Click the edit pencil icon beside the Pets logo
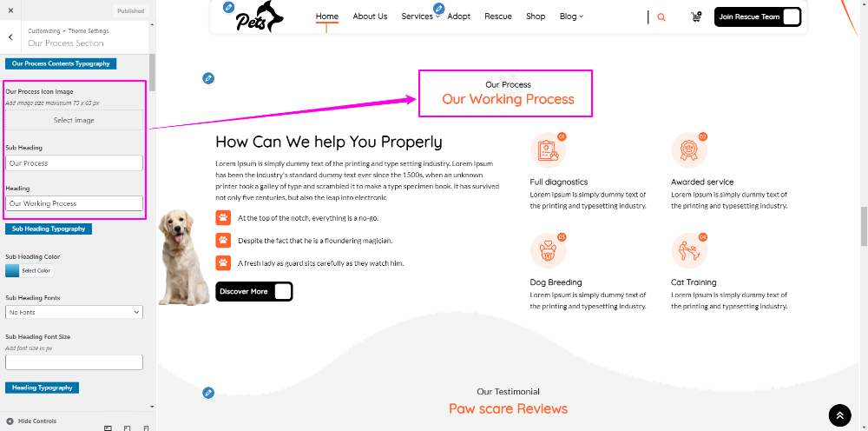The height and width of the screenshot is (431, 868). coord(228,7)
